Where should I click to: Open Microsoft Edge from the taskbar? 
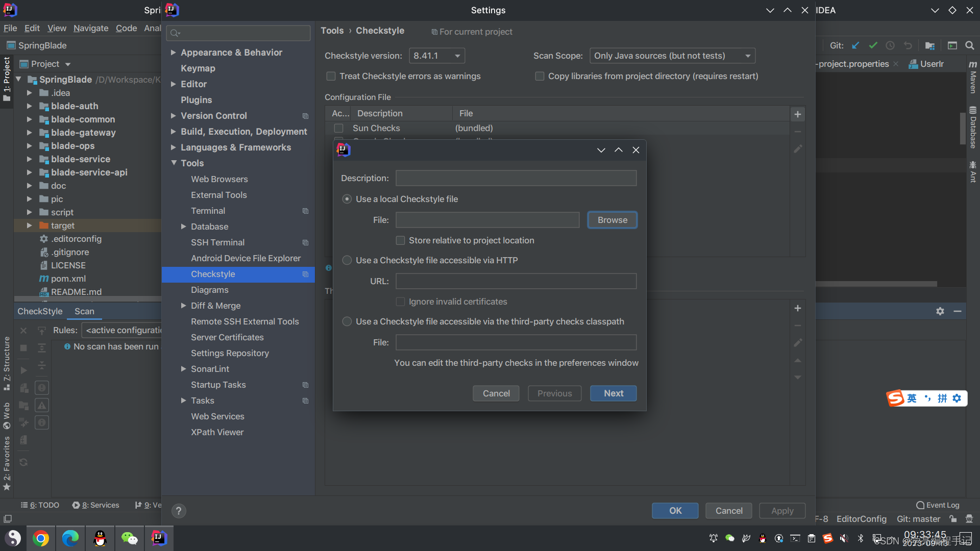[70, 538]
